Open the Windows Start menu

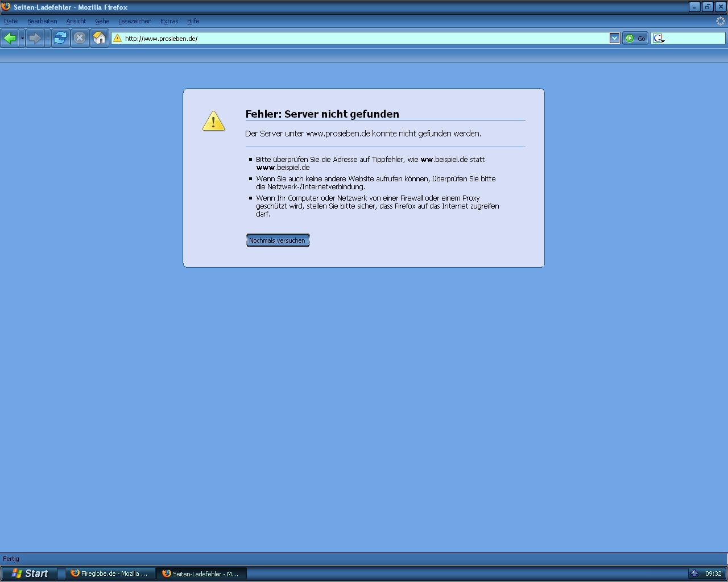point(29,573)
